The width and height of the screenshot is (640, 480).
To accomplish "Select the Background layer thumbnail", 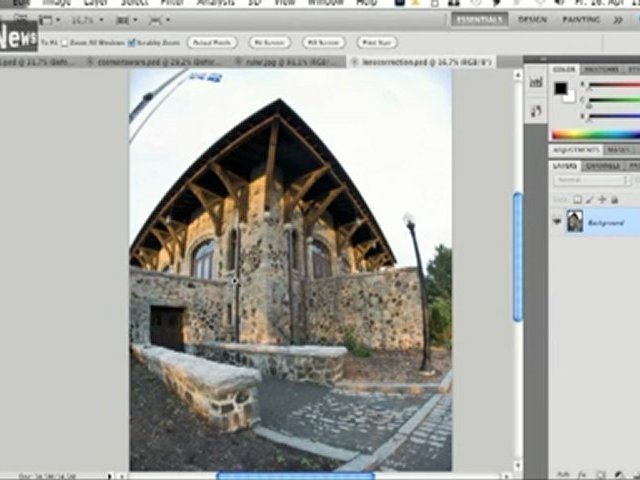I will [x=575, y=221].
